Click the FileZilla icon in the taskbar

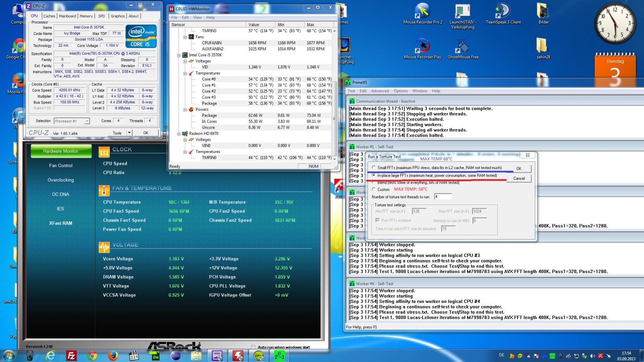(71, 355)
